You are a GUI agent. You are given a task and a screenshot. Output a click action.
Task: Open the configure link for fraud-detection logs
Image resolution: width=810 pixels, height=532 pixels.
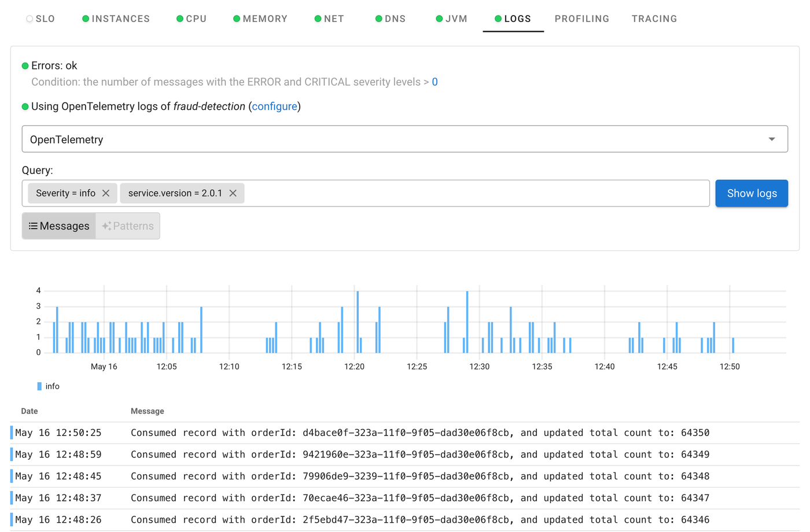click(275, 106)
